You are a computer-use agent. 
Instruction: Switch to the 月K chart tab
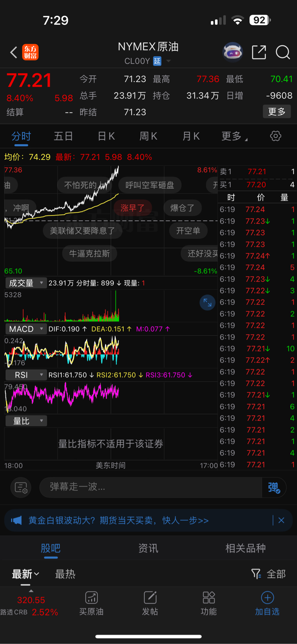pyautogui.click(x=191, y=136)
